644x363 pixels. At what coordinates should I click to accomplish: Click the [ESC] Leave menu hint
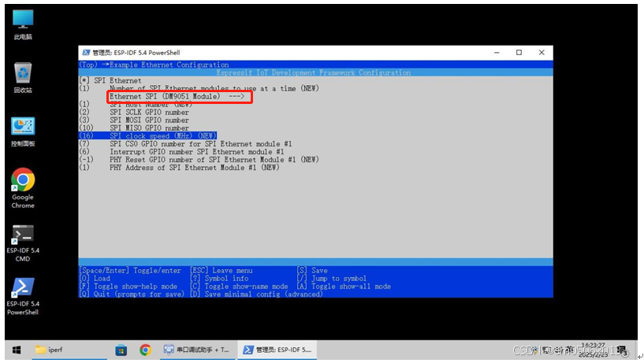pyautogui.click(x=221, y=270)
